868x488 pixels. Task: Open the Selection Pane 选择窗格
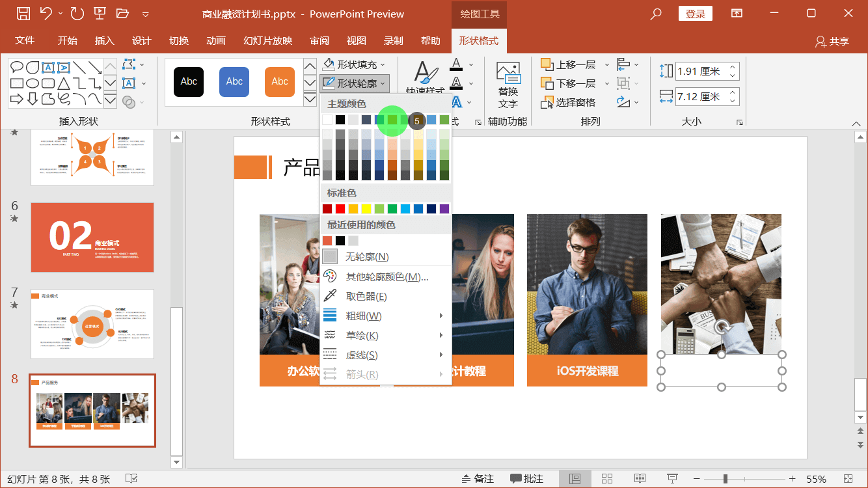pyautogui.click(x=568, y=102)
